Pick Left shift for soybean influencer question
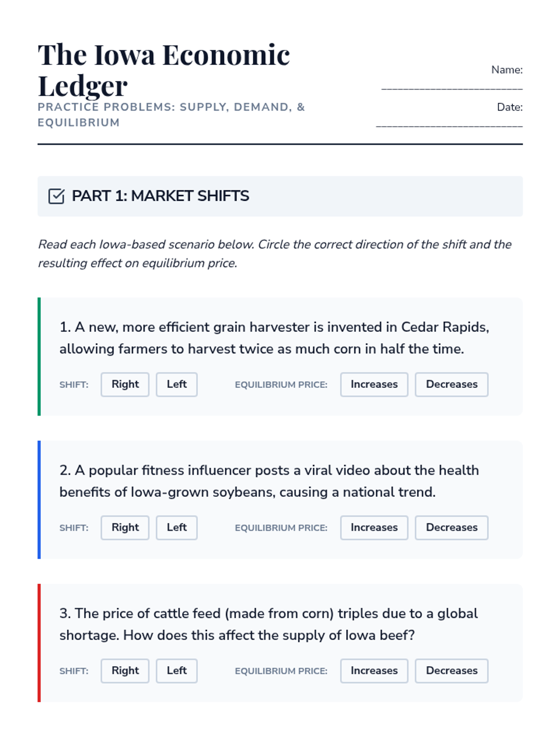This screenshot has width=560, height=747. (x=176, y=528)
